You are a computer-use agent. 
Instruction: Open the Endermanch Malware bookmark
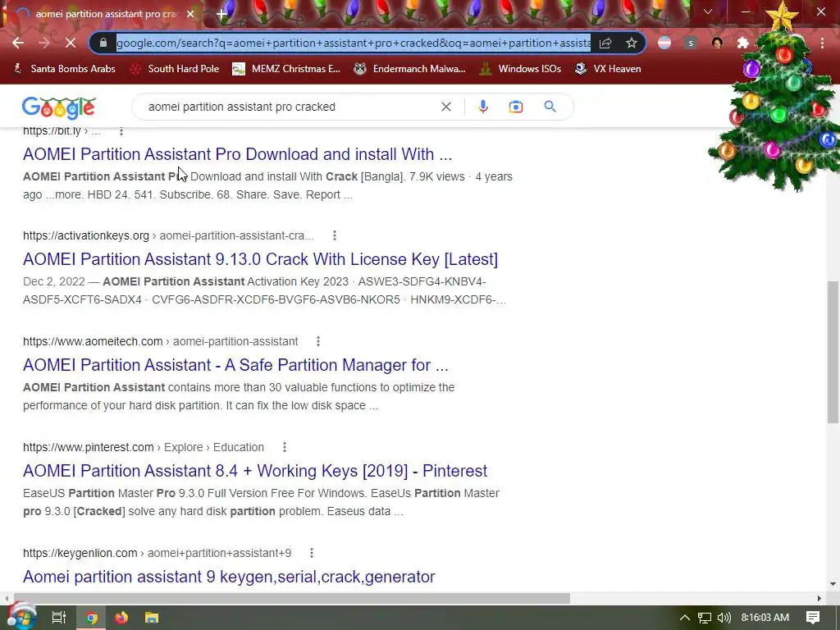coord(410,69)
